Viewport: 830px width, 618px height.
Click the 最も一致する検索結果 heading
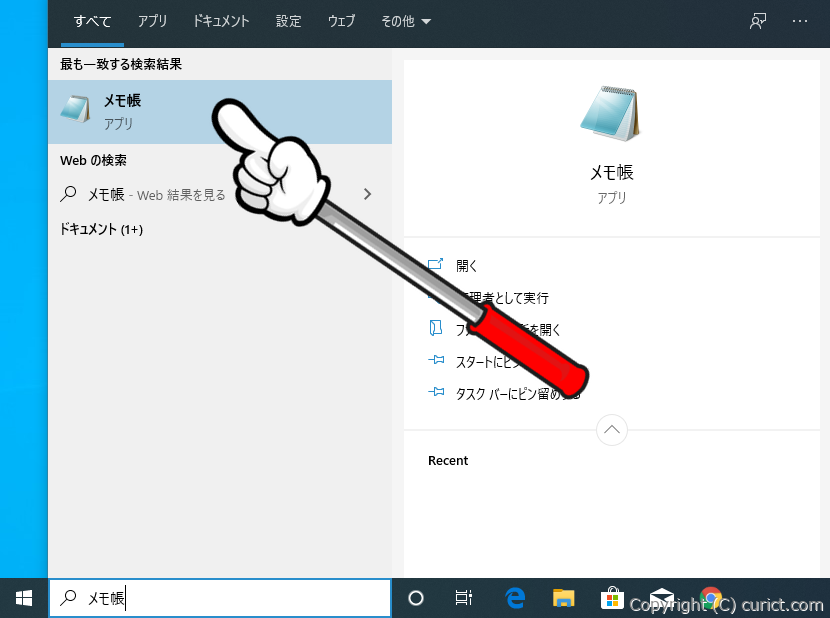[x=121, y=65]
